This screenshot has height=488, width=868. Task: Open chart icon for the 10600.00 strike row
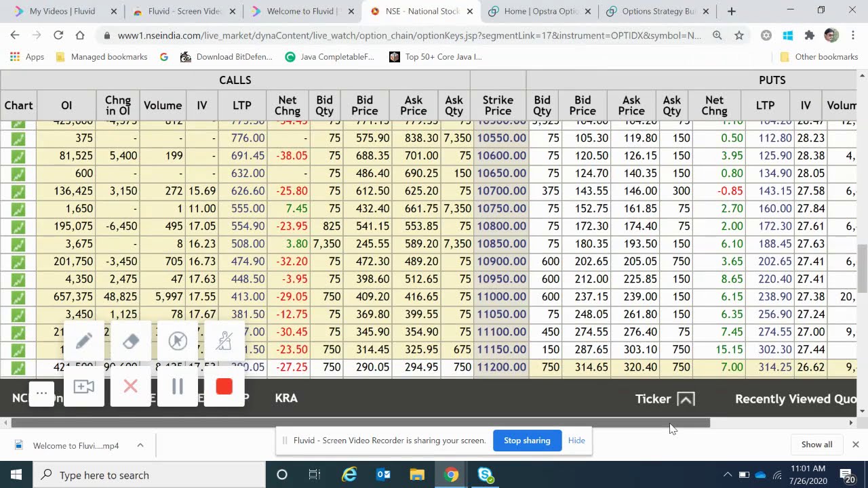[x=18, y=156]
